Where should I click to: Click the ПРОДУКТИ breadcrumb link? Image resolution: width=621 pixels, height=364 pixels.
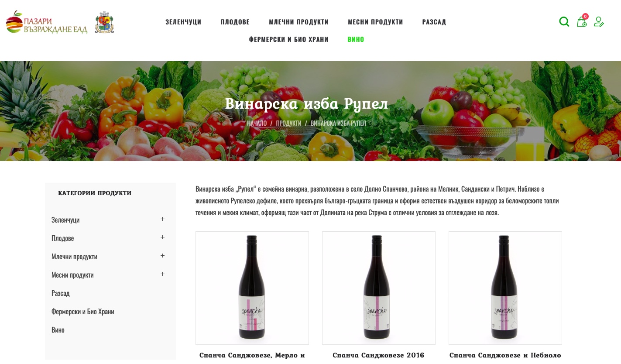click(288, 123)
